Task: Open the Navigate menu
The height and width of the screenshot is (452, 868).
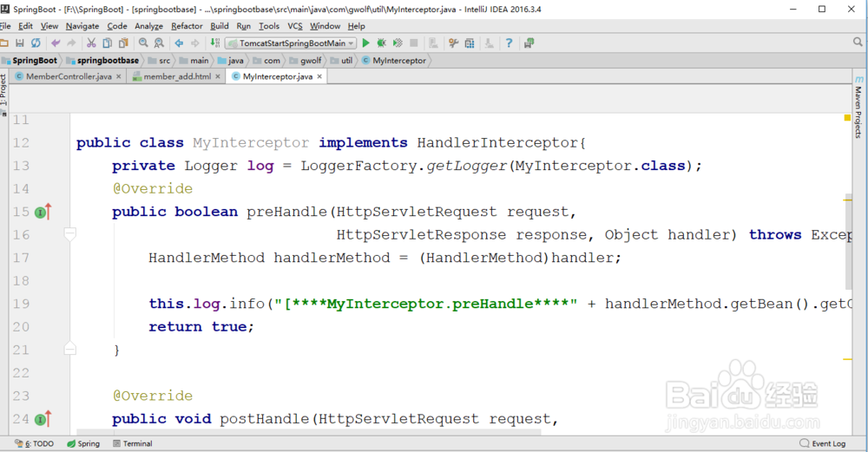Action: (82, 26)
